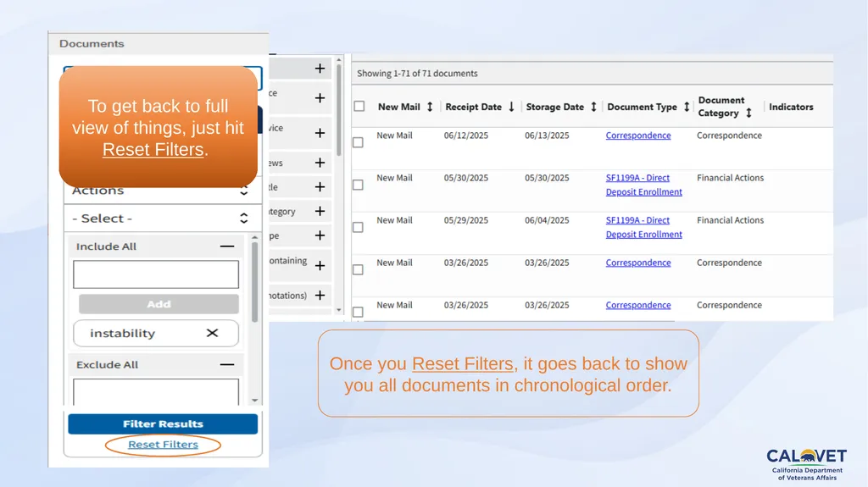Click the 'Showing 1-71 of 71 documents' text
868x487 pixels.
417,74
